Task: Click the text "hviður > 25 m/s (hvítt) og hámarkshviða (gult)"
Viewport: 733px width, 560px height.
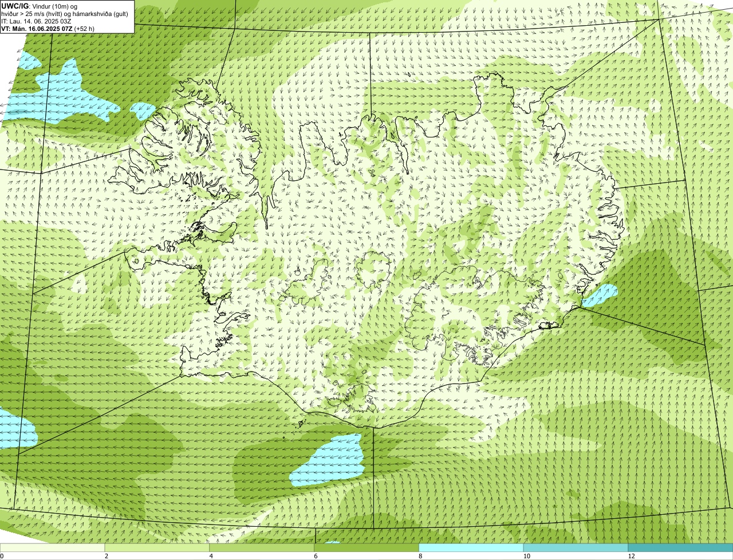Action: tap(65, 13)
